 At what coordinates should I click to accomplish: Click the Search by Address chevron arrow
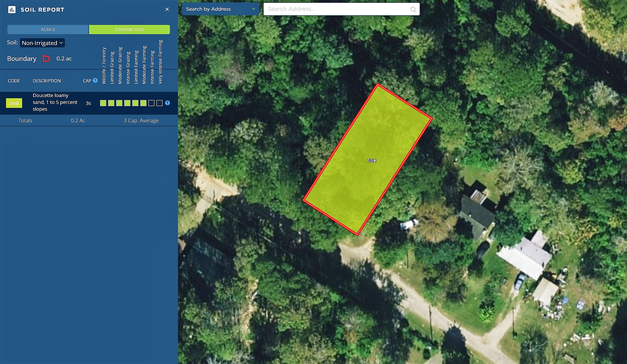[x=254, y=9]
